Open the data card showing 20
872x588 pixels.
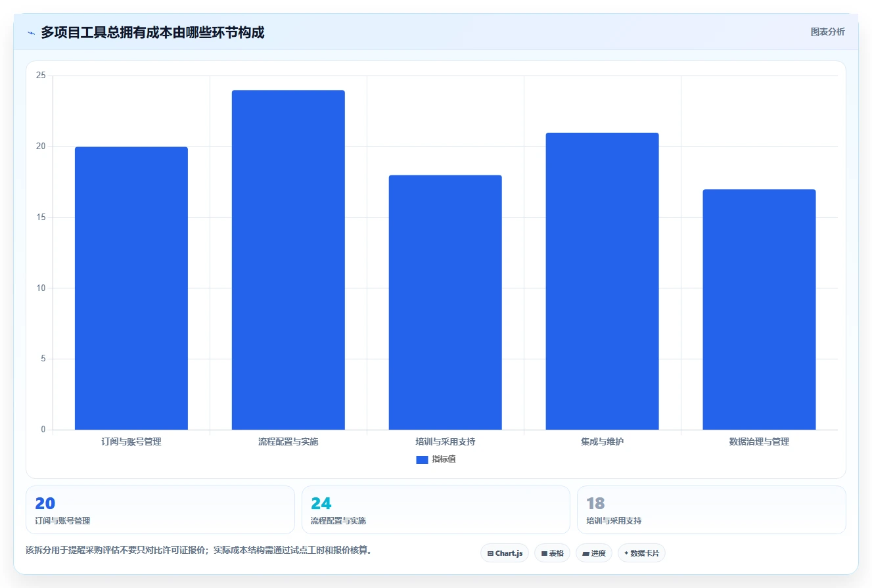pos(160,510)
